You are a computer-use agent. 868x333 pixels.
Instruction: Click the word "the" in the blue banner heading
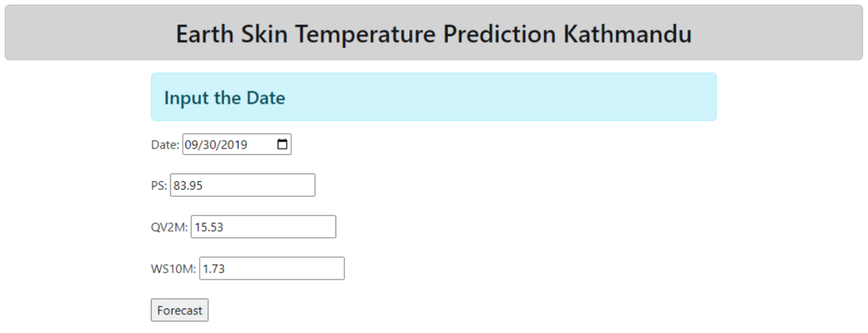[x=227, y=98]
